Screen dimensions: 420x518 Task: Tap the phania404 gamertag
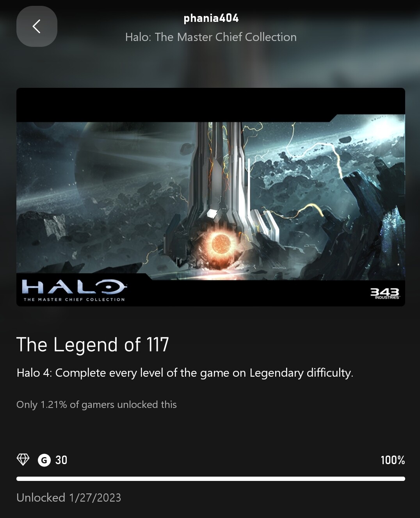click(211, 18)
